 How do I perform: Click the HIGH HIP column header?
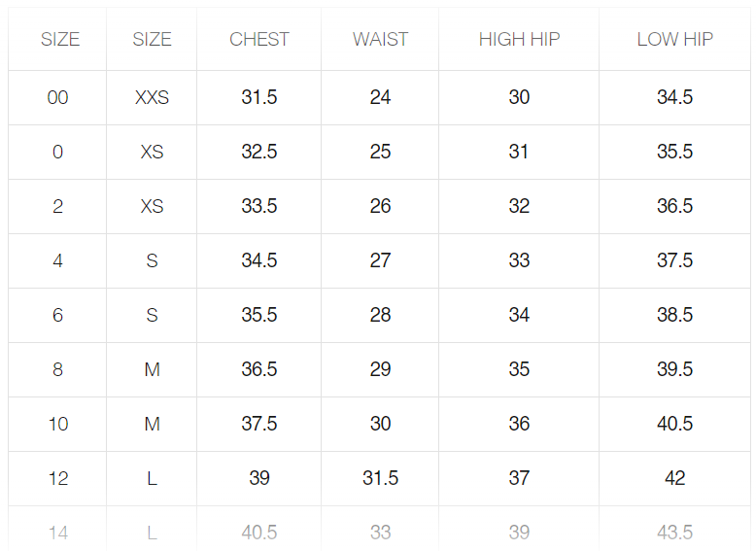[x=519, y=40]
